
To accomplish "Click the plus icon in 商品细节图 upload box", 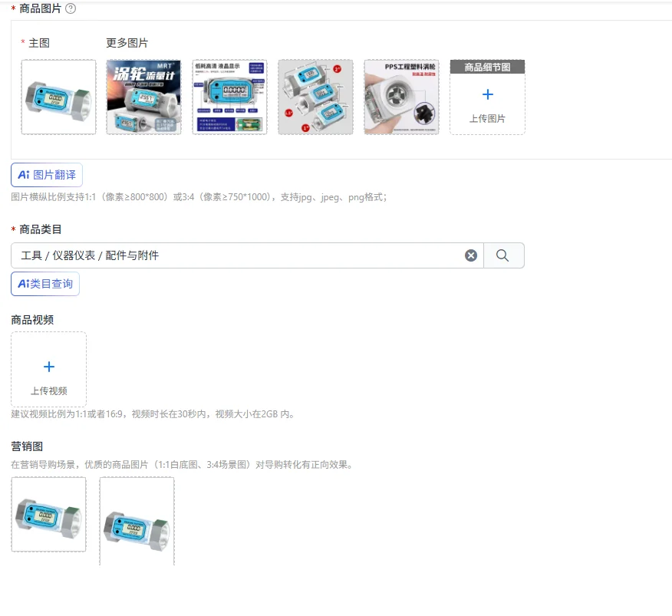I will (x=488, y=94).
